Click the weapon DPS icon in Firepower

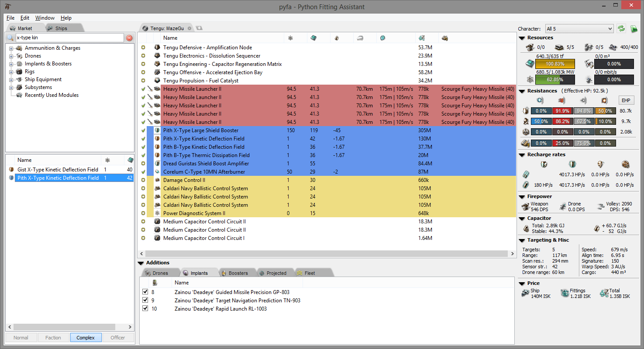(x=525, y=206)
